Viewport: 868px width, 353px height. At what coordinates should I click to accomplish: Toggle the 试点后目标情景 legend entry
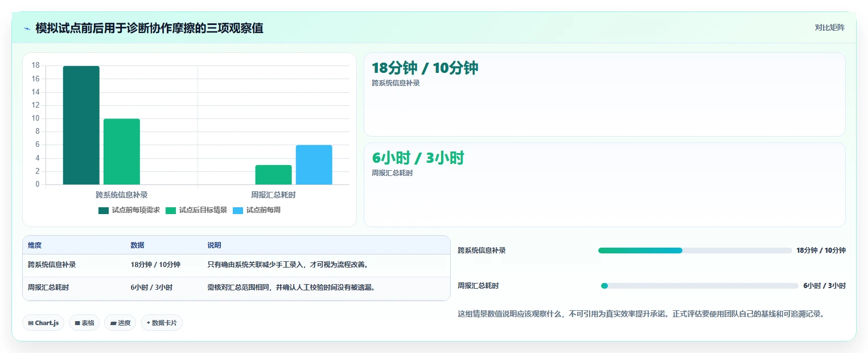click(x=196, y=210)
